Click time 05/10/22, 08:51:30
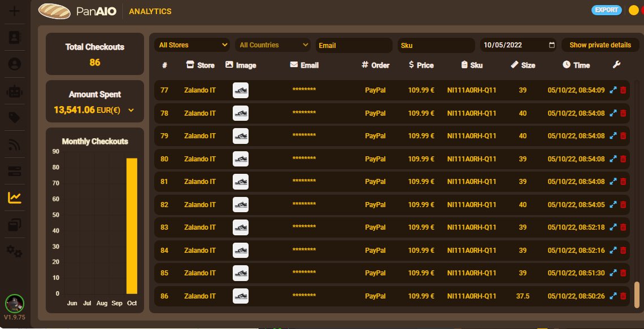644x329 pixels. click(x=576, y=273)
